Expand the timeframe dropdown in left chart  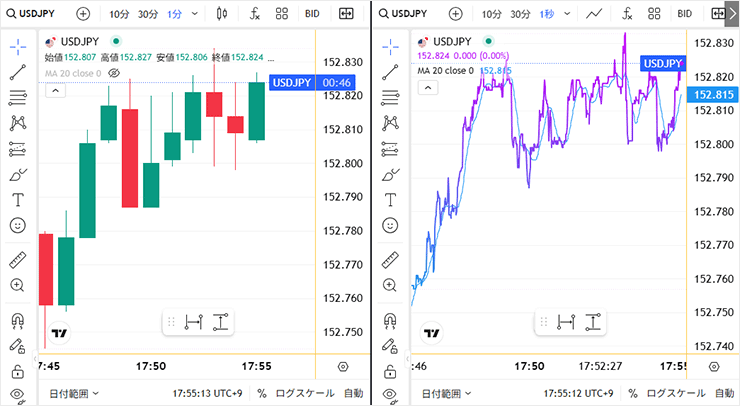194,14
